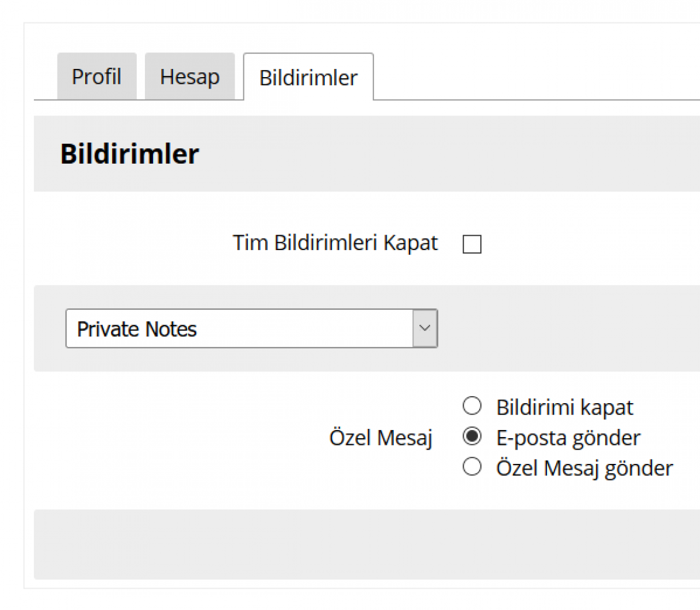Screen dimensions: 700x610
Task: Click the Tim Bildirimleri Kapat label text
Action: click(x=335, y=243)
